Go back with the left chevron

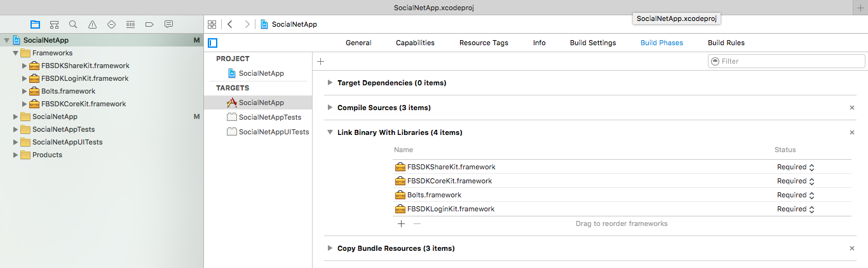pos(229,24)
